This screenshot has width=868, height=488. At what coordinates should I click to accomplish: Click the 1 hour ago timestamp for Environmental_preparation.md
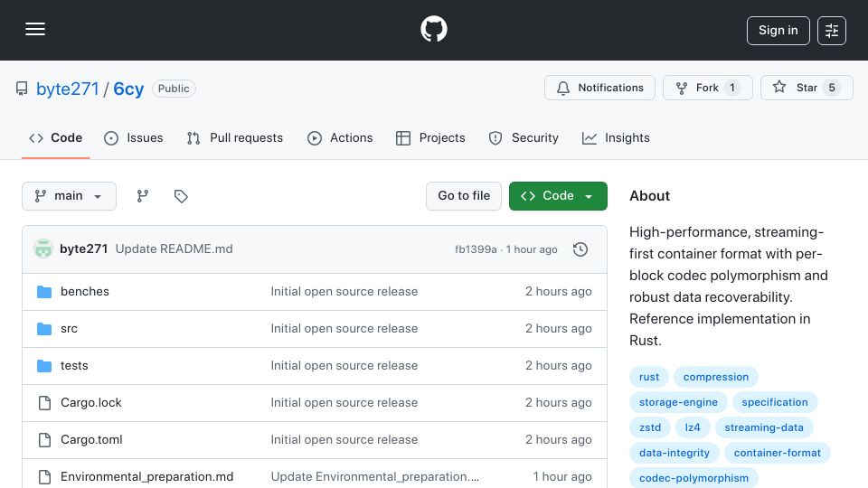[x=561, y=477]
